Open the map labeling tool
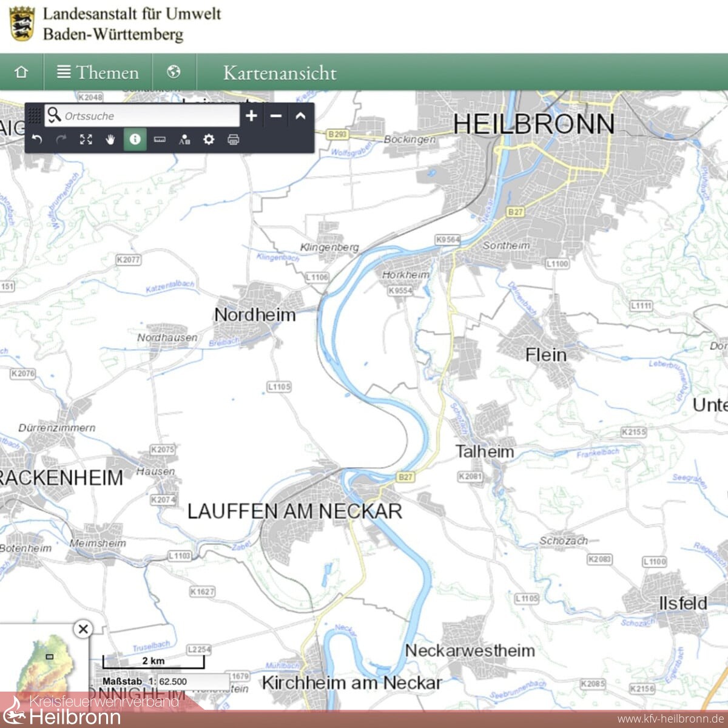Screen dimensions: 728x728 pyautogui.click(x=184, y=140)
